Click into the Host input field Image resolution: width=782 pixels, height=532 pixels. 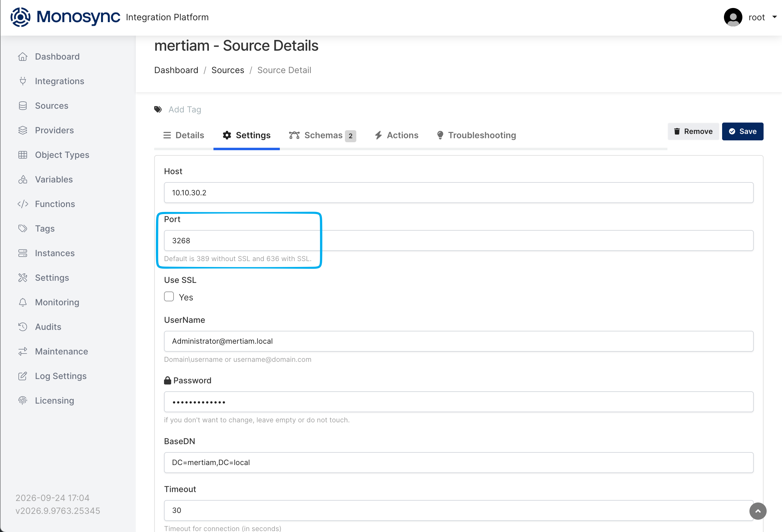(x=459, y=193)
